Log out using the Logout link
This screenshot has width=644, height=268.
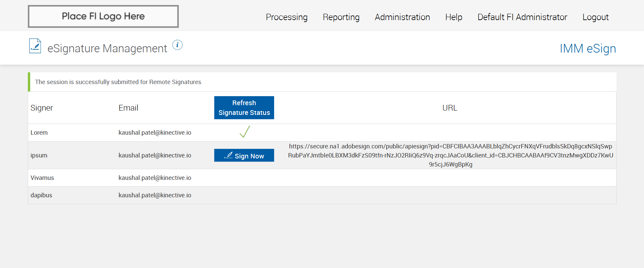click(x=595, y=17)
